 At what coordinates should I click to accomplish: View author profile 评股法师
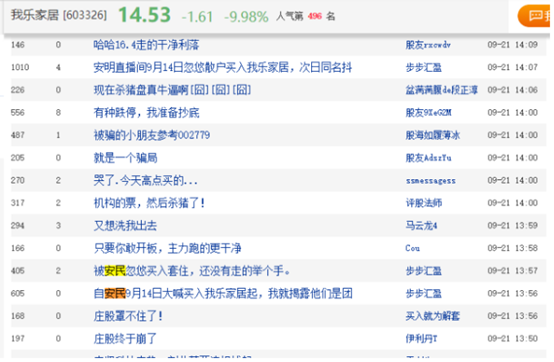(424, 203)
